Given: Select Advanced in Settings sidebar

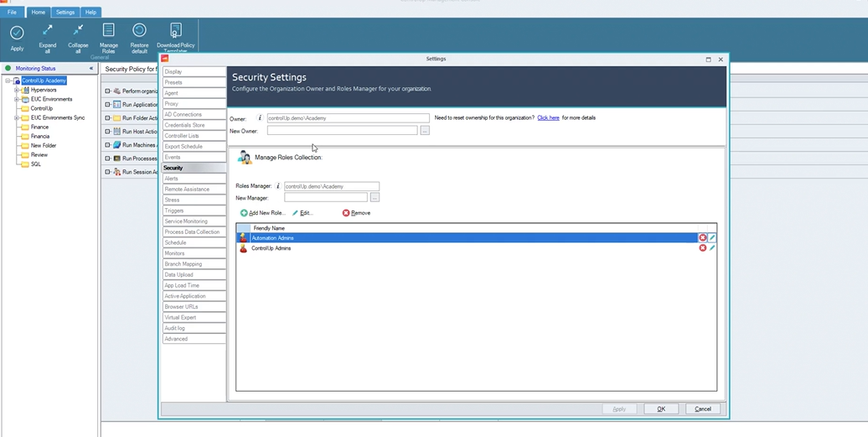Looking at the screenshot, I should [194, 338].
